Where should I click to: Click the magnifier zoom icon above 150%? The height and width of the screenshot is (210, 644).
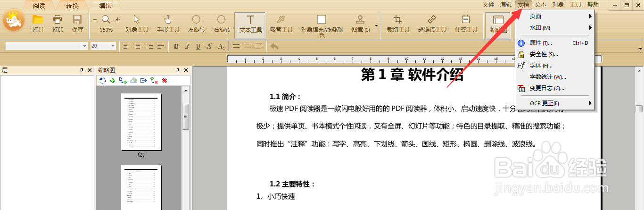pos(106,19)
